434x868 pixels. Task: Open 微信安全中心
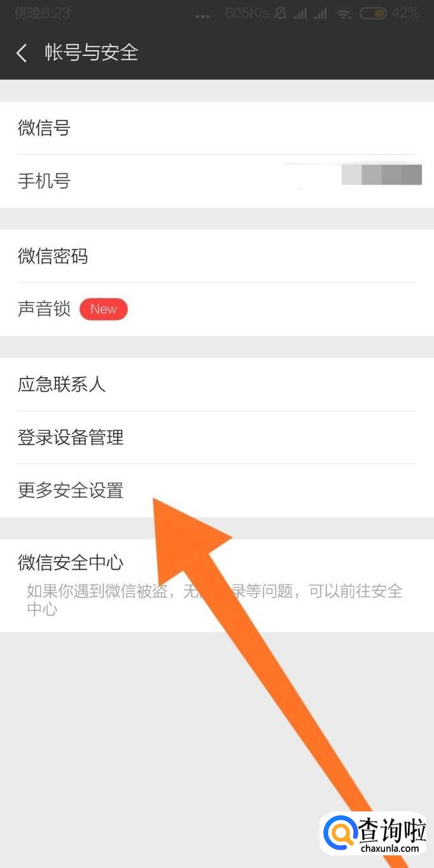coord(217,585)
